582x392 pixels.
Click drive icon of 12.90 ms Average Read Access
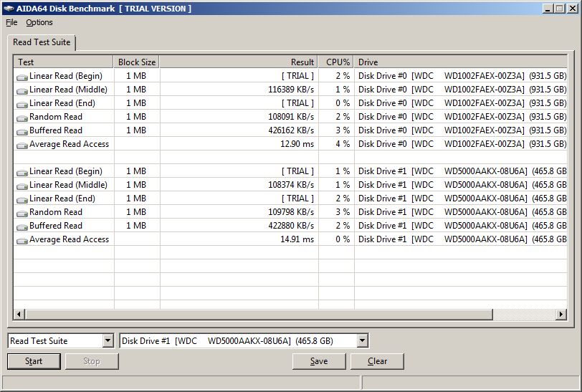pos(22,145)
